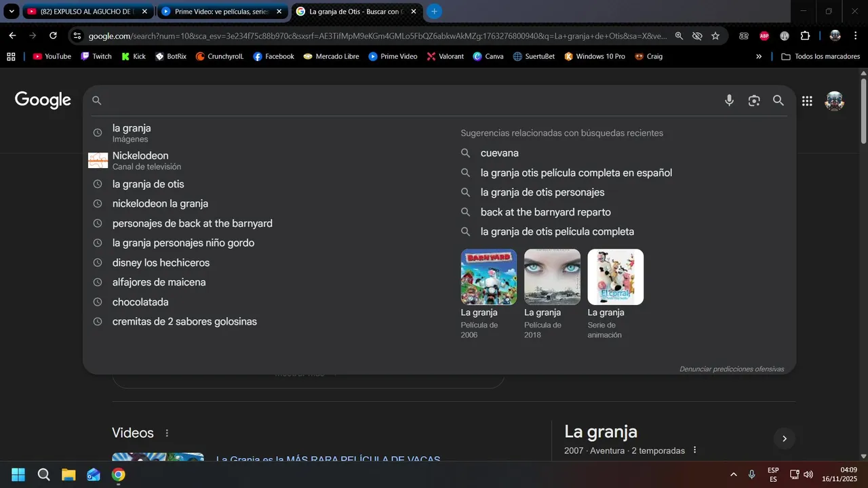Open the Google account avatar
Screen dimensions: 868x488
click(834, 101)
